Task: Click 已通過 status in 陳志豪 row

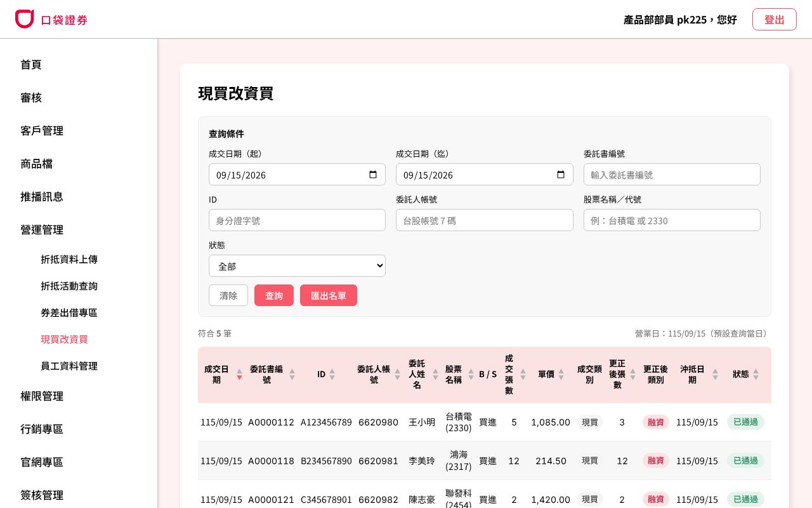Action: pos(745,499)
